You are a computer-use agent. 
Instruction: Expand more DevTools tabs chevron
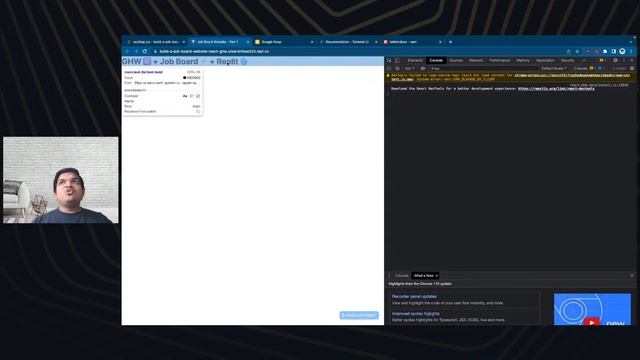(584, 60)
